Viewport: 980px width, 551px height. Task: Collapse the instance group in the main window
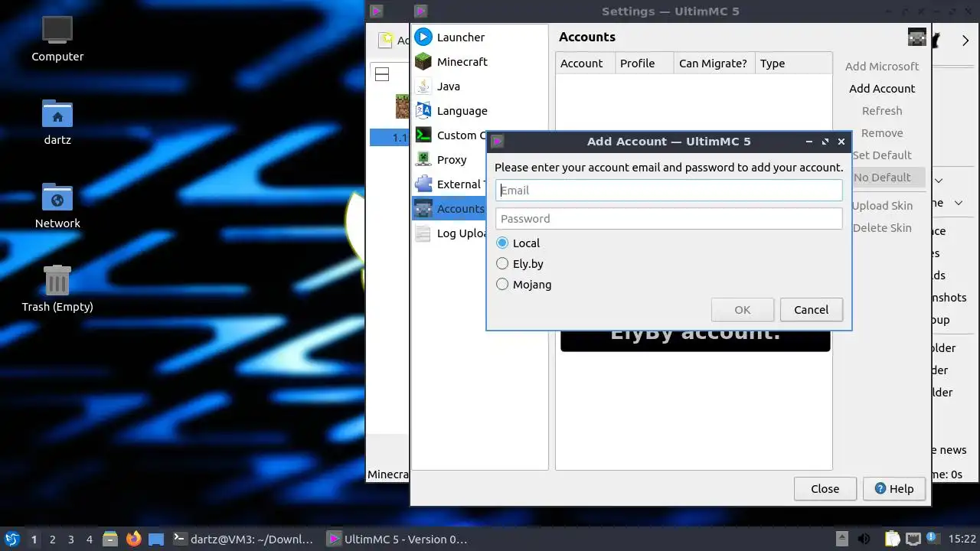[382, 74]
